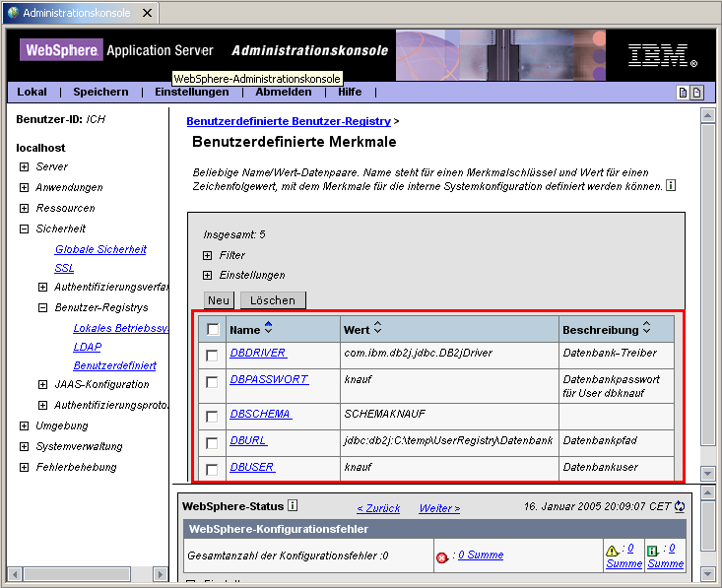Close the Administrationskonsole tab
The image size is (722, 588).
pyautogui.click(x=148, y=13)
